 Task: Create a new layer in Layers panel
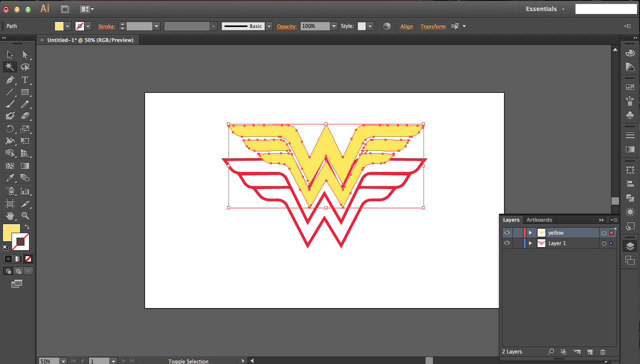[x=589, y=352]
